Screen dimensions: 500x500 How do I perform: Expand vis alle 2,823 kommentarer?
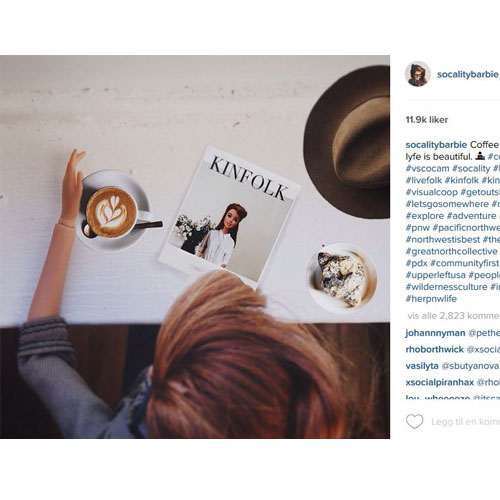coord(453,316)
